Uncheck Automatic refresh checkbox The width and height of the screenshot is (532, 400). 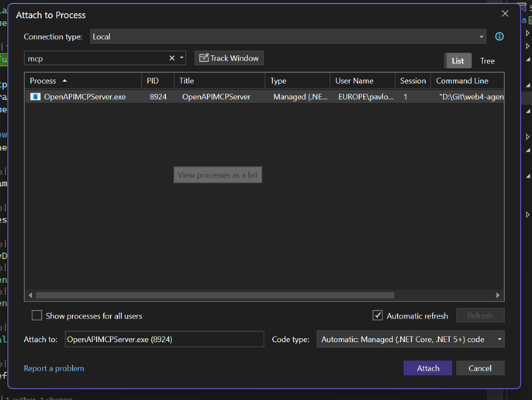[x=378, y=316]
